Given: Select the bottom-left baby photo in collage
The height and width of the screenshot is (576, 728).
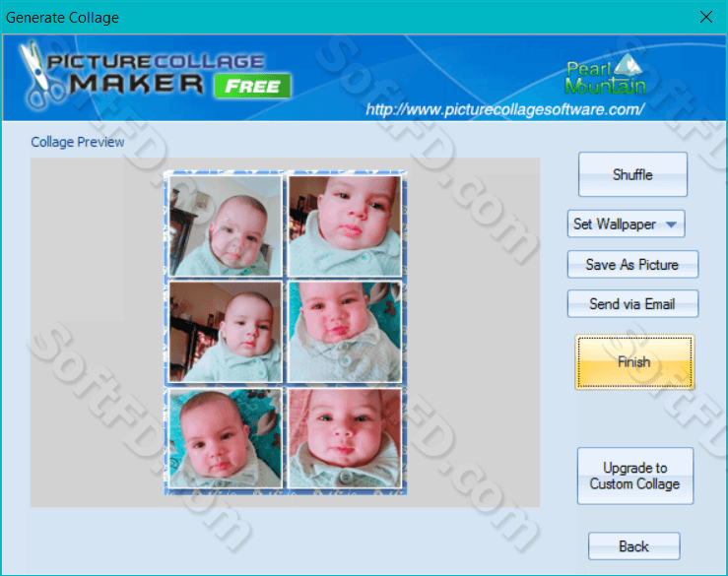Looking at the screenshot, I should click(x=226, y=438).
